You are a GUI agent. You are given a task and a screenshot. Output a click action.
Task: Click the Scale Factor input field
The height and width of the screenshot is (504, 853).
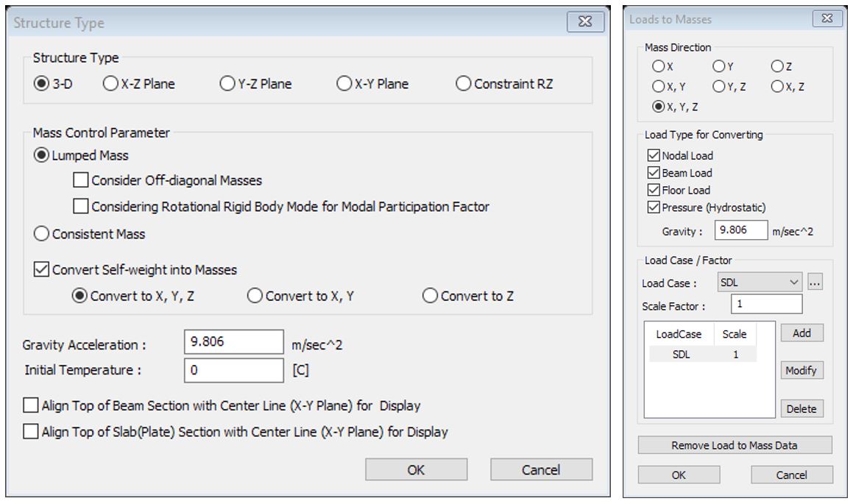[x=766, y=304]
